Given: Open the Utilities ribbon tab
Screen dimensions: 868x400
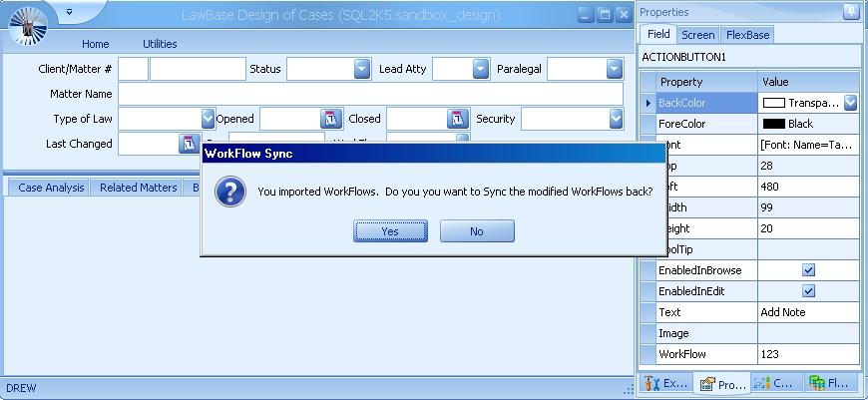Looking at the screenshot, I should coord(160,44).
